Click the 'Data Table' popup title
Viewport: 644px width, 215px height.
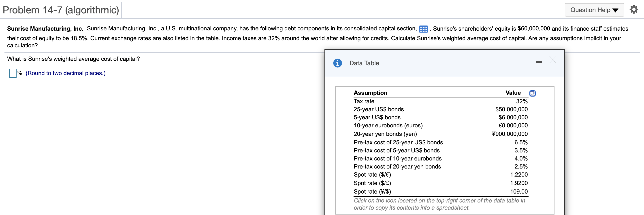pyautogui.click(x=364, y=63)
